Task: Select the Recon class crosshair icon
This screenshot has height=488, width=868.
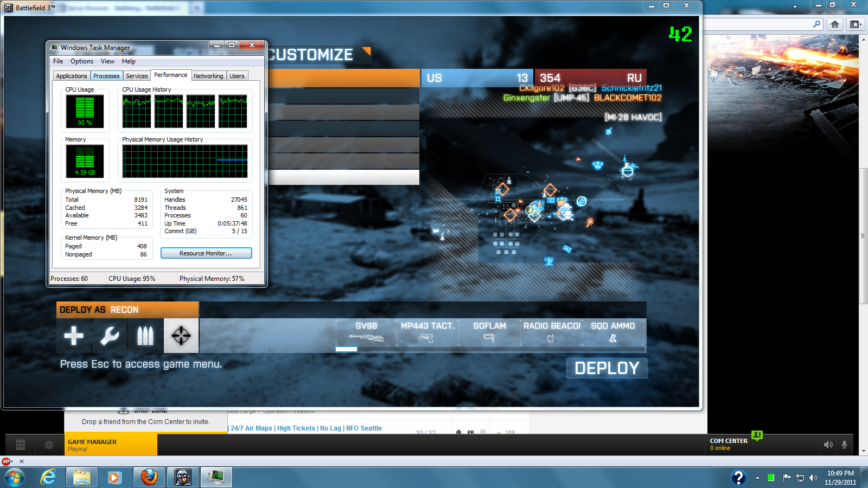Action: 181,336
